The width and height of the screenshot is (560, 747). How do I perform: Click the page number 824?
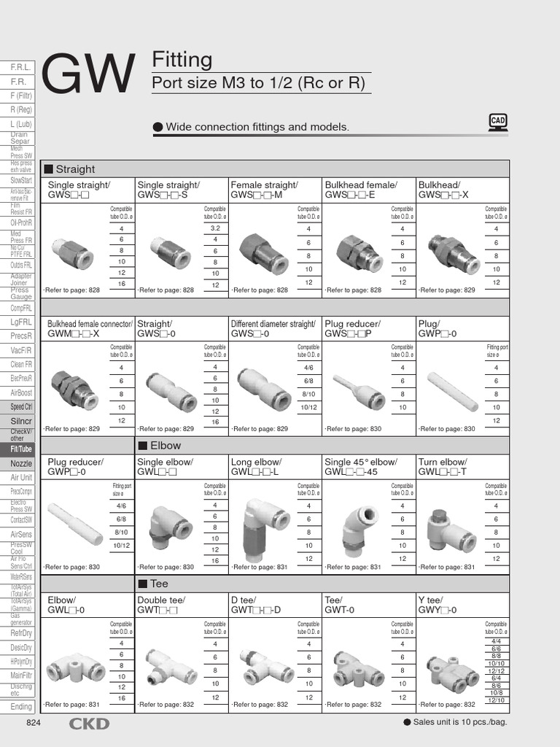coord(34,723)
